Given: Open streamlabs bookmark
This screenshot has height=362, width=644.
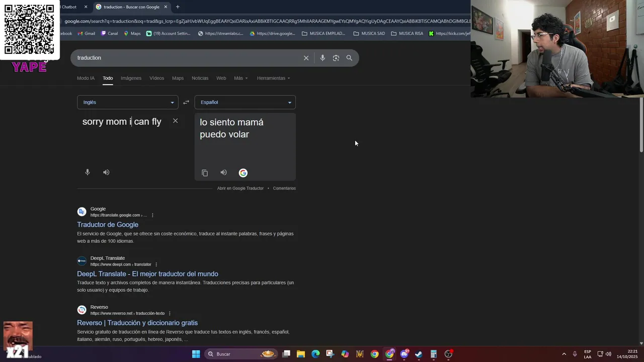Looking at the screenshot, I should point(221,34).
